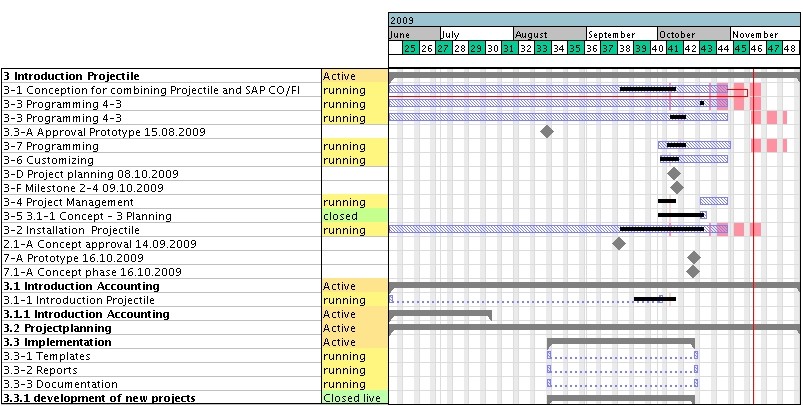This screenshot has width=803, height=406.
Task: Click the 3-F Milestone 2-4 diamond marker
Action: pos(677,187)
